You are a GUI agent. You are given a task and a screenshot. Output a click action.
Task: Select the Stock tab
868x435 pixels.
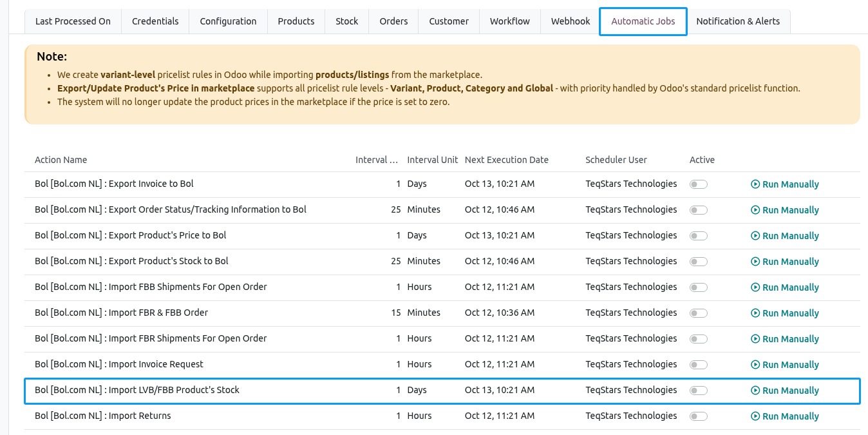(x=347, y=21)
